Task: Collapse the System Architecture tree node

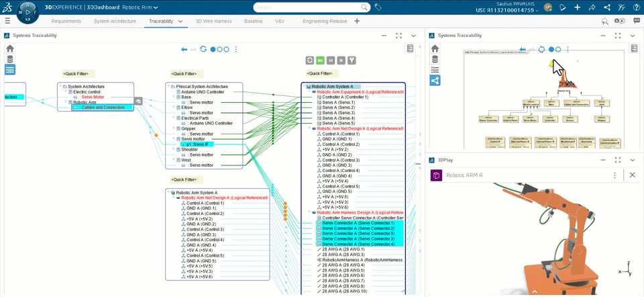Action: (x=60, y=87)
